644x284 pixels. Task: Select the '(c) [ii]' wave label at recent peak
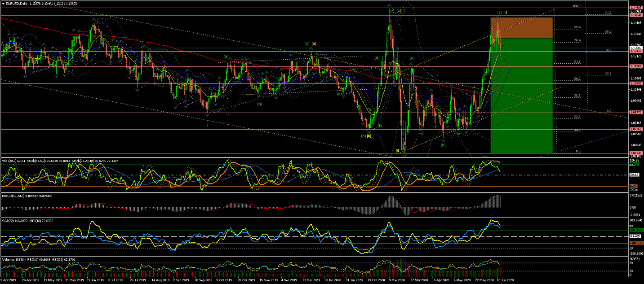(502, 12)
